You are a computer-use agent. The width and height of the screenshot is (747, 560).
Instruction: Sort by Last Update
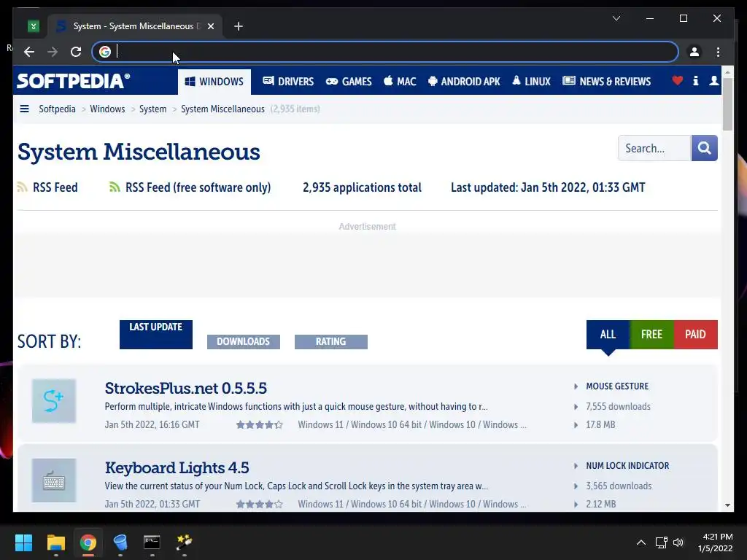(x=156, y=334)
